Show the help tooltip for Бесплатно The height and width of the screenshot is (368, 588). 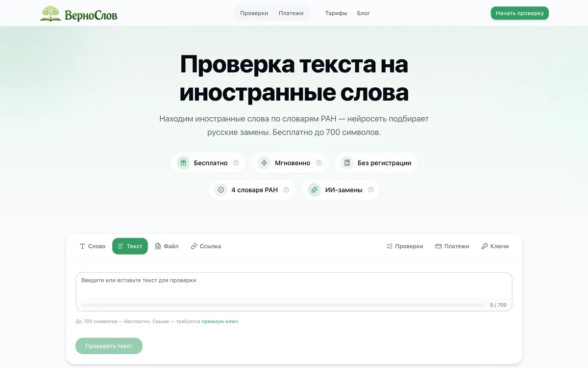(x=236, y=163)
